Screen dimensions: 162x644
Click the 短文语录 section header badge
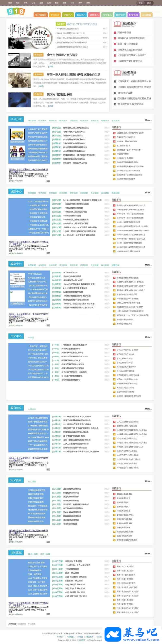click(x=16, y=480)
